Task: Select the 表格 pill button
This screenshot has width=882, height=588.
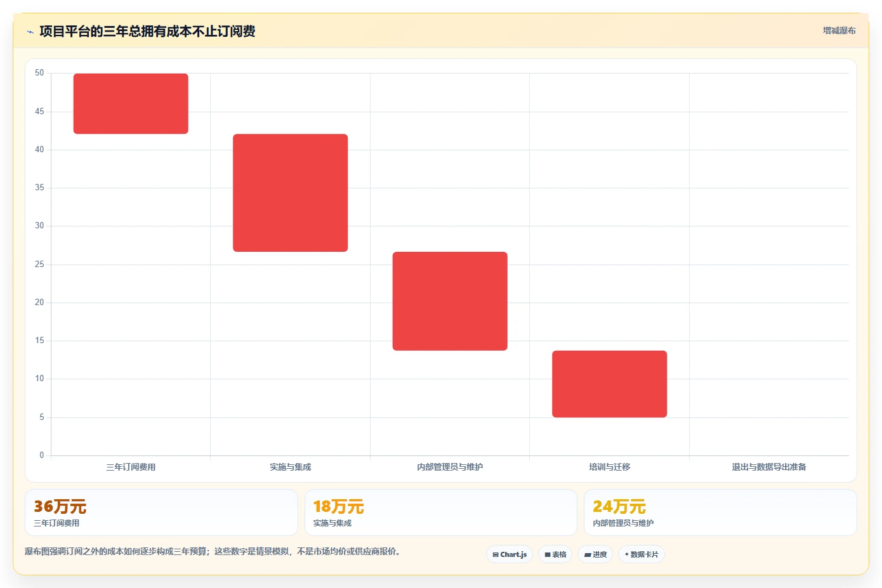Action: (555, 554)
